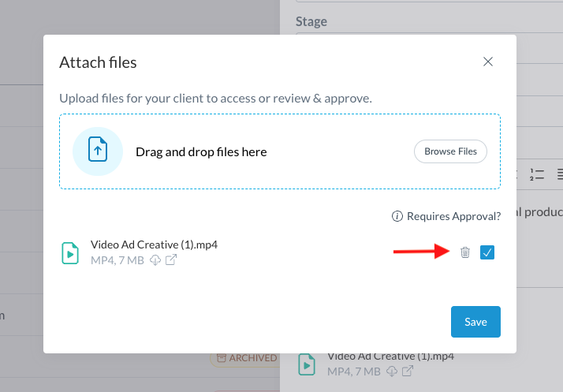
Task: Open attached video in new tab from dialog
Action: [x=170, y=260]
